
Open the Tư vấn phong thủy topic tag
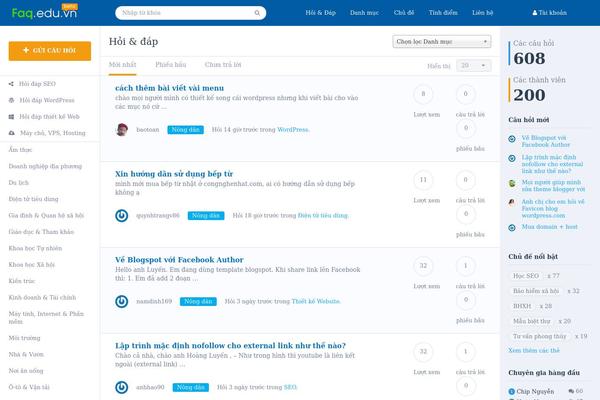540,336
